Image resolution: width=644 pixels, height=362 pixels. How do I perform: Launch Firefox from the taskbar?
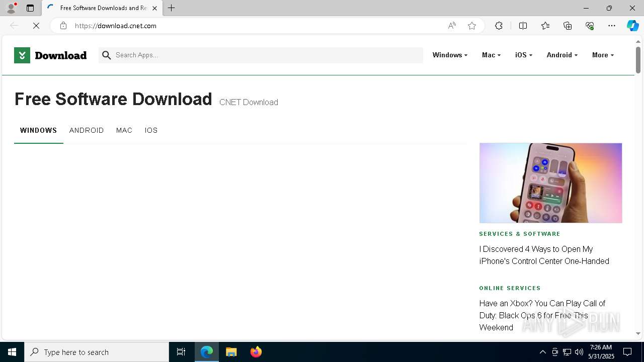tap(256, 352)
